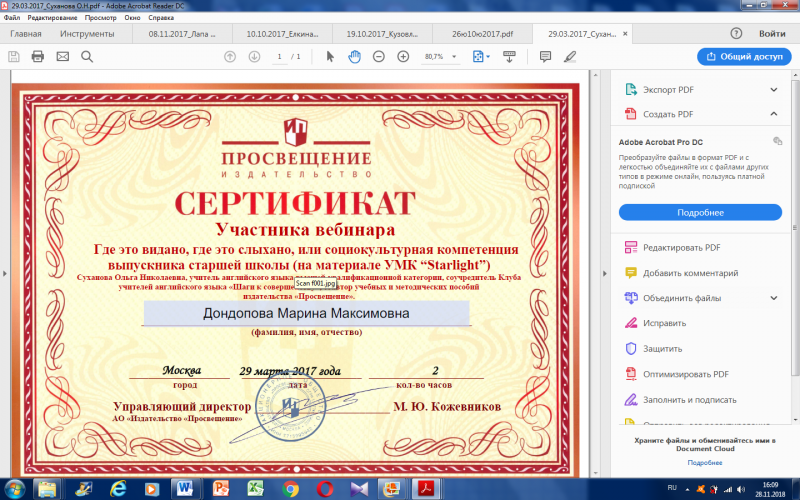Select the highlighter pen tool
This screenshot has width=800, height=500.
[570, 57]
